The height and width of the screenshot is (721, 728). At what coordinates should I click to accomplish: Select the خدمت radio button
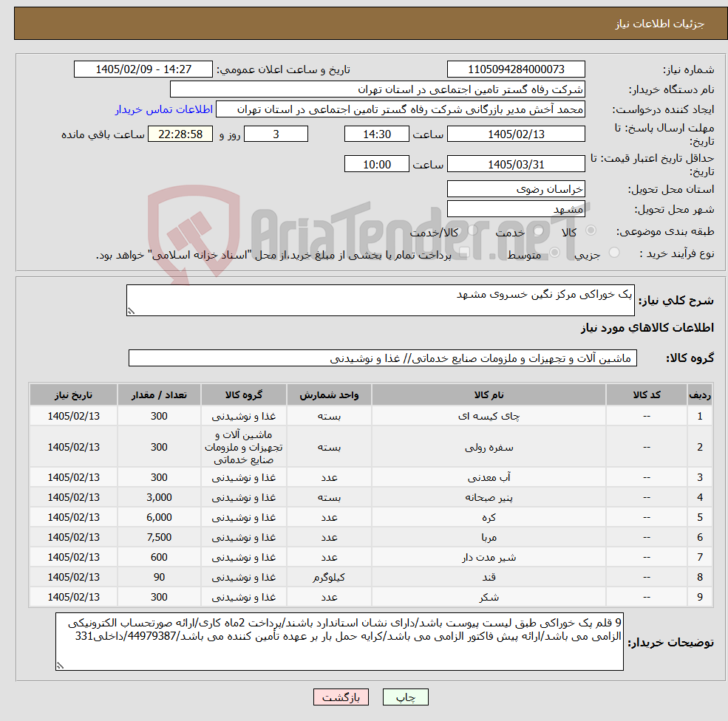click(x=539, y=230)
